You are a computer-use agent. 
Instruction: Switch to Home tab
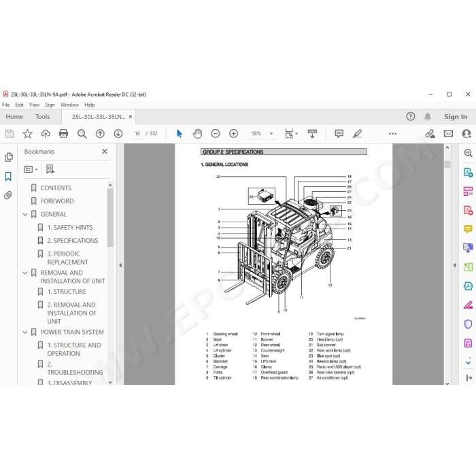[x=14, y=116]
